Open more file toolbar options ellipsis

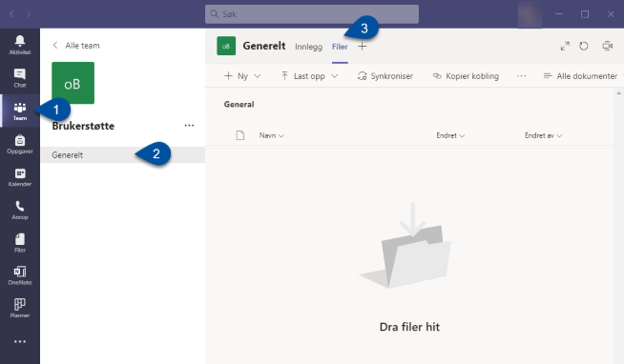pyautogui.click(x=521, y=76)
